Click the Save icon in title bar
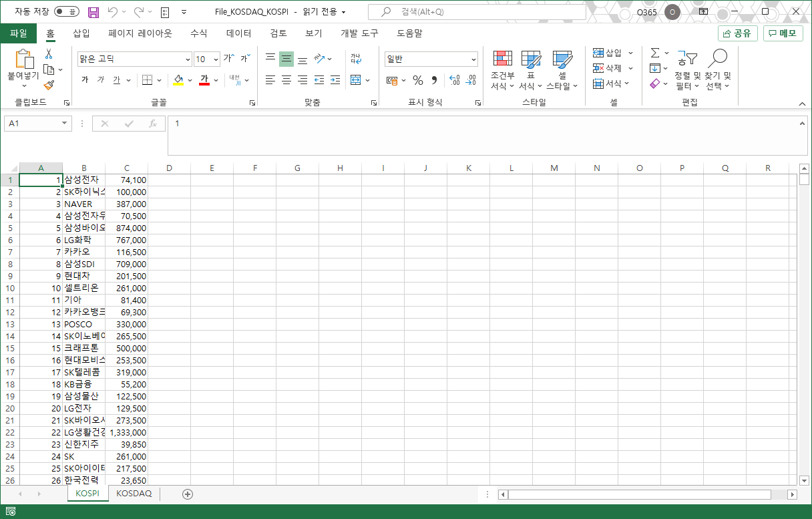812x519 pixels. [93, 12]
